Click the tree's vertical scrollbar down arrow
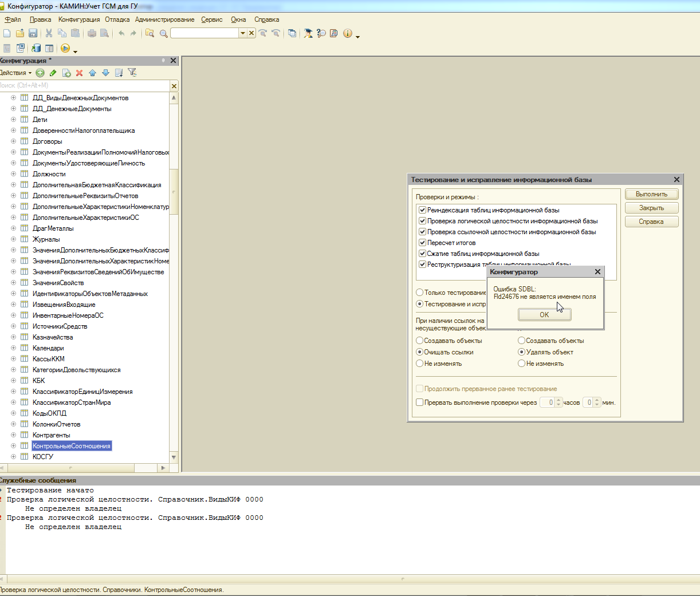This screenshot has height=596, width=700. [x=174, y=457]
